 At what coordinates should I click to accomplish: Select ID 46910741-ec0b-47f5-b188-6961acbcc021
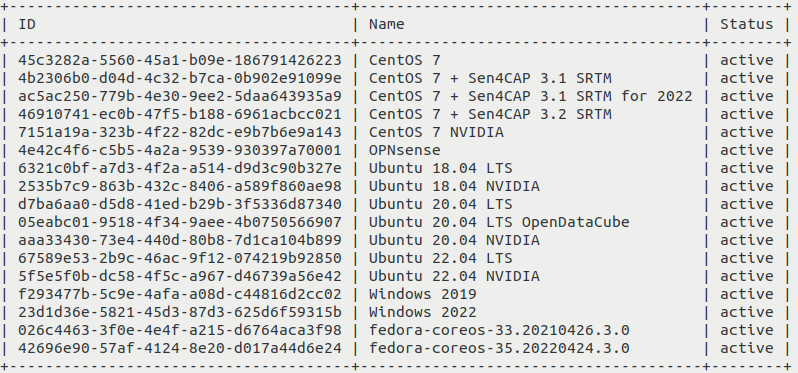[180, 114]
